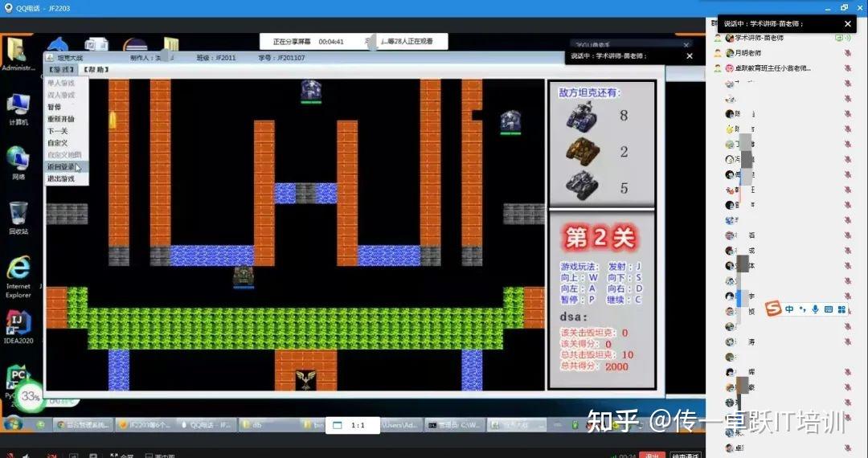Select 返回登录 menu entry
868x458 pixels.
[60, 167]
